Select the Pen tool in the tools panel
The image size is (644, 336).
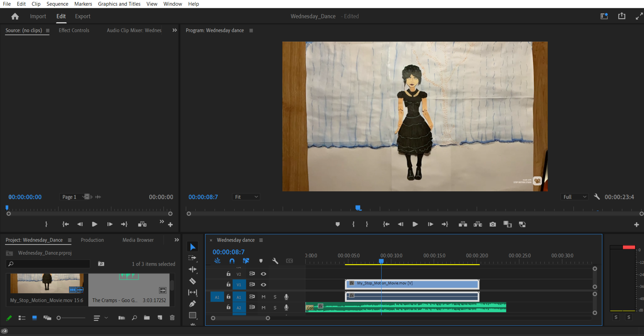pyautogui.click(x=192, y=304)
